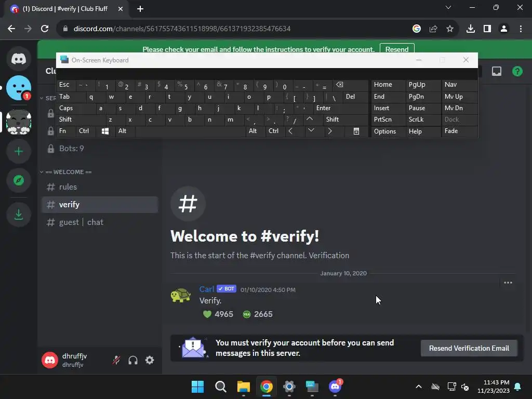532x399 pixels.
Task: Toggle headphones deafen in user panel
Action: pyautogui.click(x=133, y=360)
